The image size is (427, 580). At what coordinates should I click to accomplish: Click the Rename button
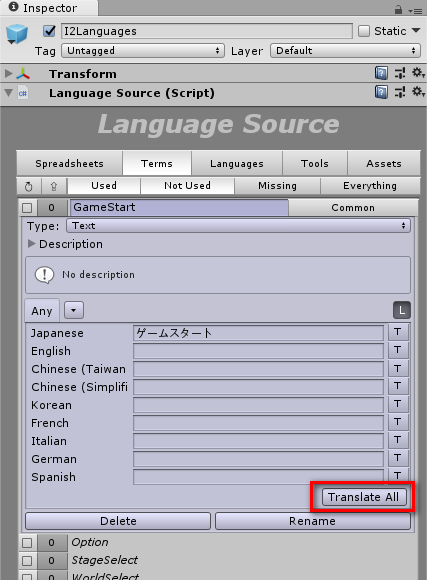pos(313,521)
